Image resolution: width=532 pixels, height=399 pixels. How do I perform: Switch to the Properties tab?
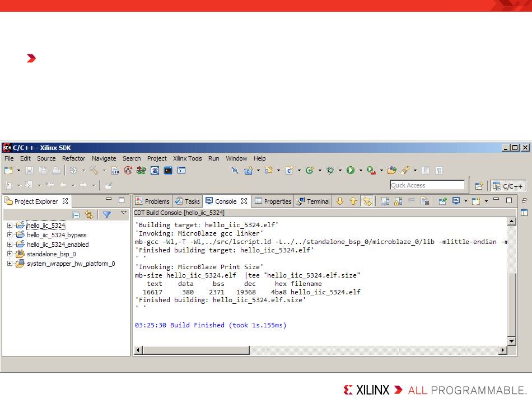273,201
